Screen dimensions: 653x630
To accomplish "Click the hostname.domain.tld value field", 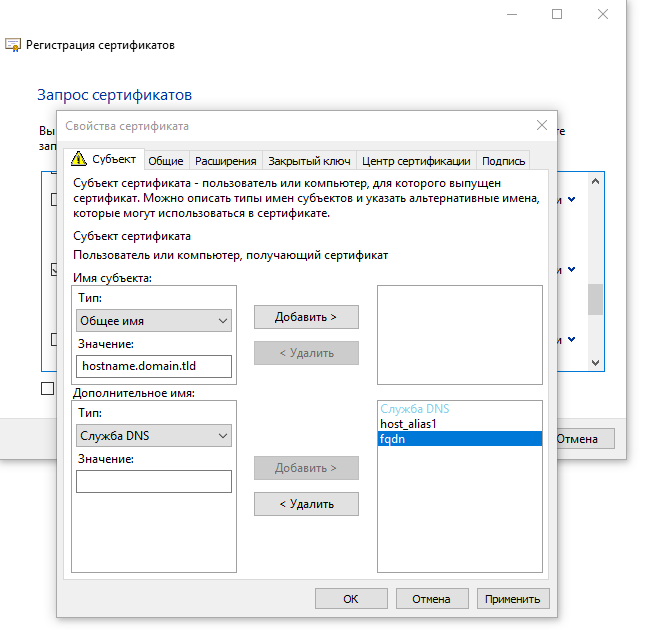I will click(x=154, y=367).
